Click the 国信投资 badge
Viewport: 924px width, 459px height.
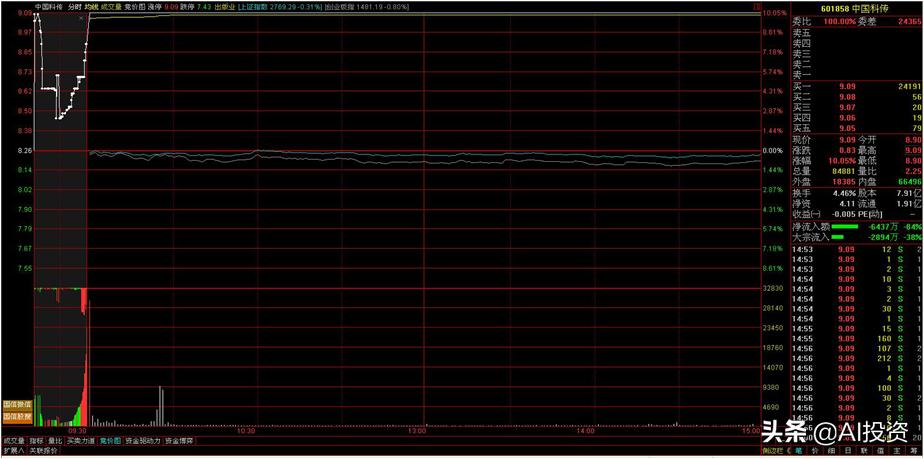(x=16, y=405)
